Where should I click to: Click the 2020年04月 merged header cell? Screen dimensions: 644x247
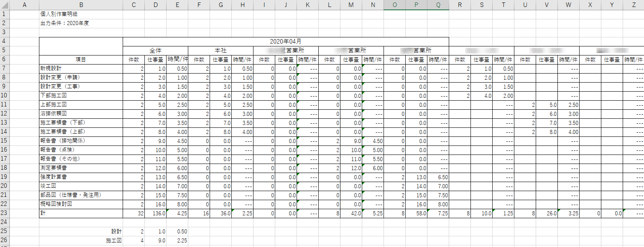coord(285,42)
